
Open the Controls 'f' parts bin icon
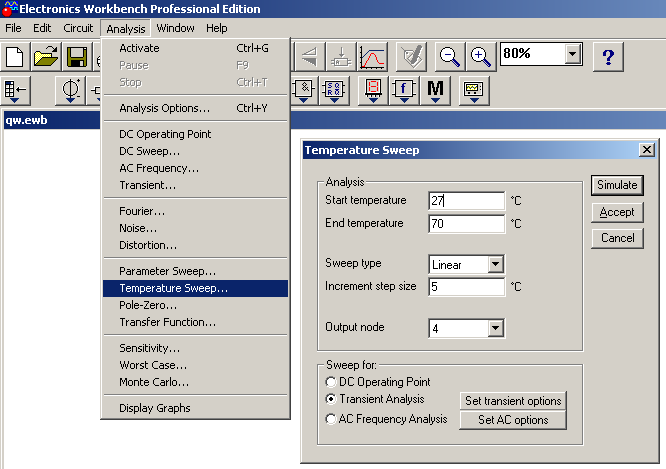404,90
